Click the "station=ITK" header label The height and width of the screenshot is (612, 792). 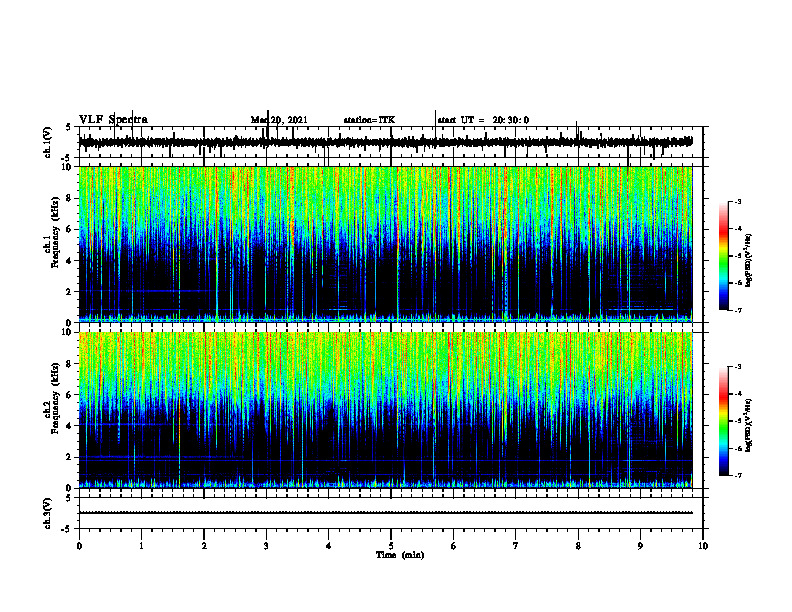(x=369, y=120)
